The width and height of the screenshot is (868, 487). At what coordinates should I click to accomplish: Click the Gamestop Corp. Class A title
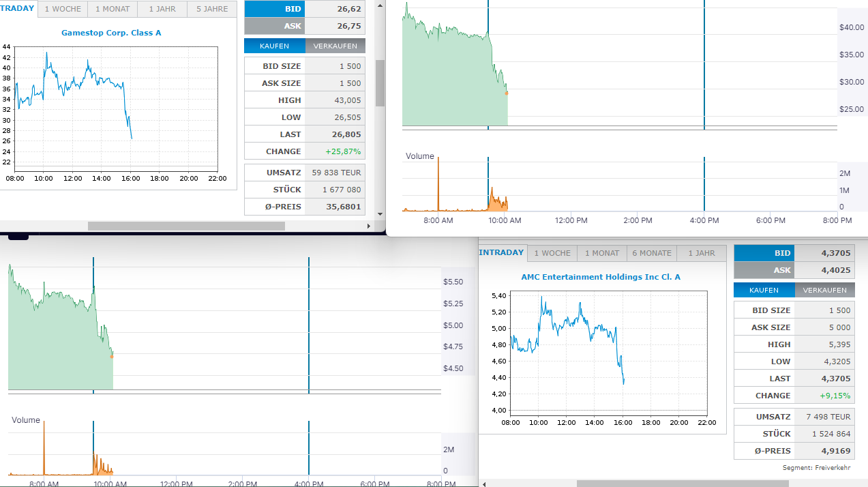pos(111,33)
